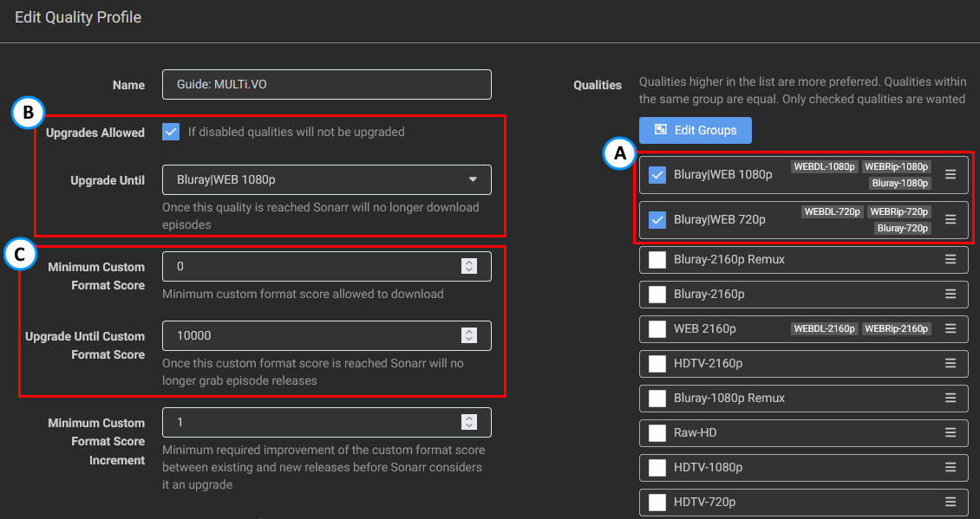
Task: Click reorder handle for WEB 2160p
Action: (951, 328)
